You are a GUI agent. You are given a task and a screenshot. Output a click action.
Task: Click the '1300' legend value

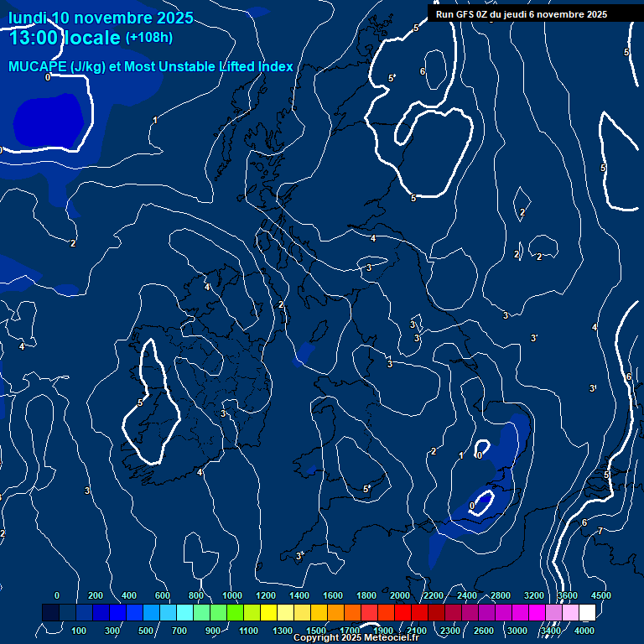(x=283, y=631)
